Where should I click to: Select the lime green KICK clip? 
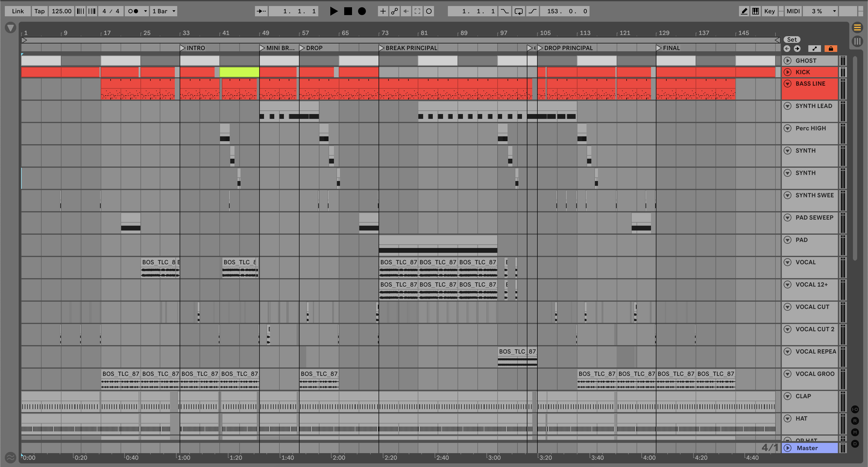tap(239, 72)
